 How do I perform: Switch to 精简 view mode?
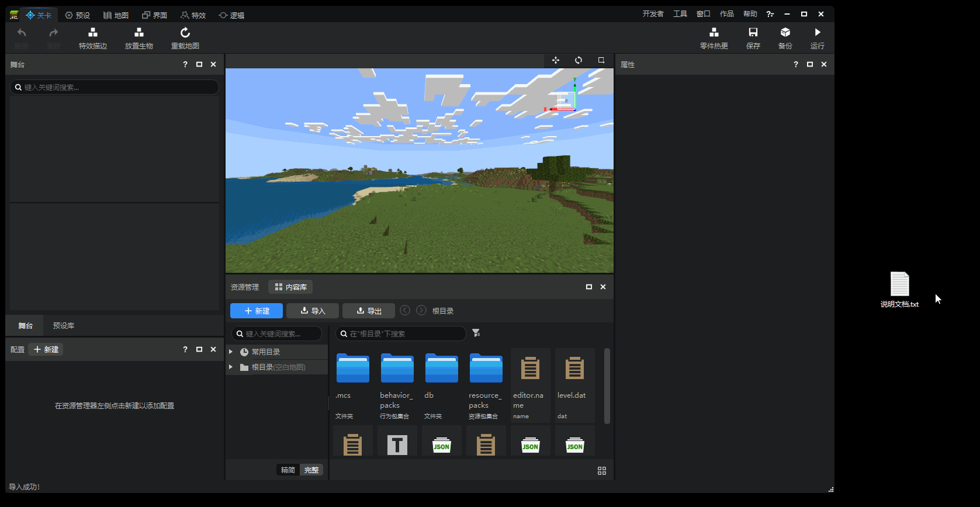click(x=288, y=470)
